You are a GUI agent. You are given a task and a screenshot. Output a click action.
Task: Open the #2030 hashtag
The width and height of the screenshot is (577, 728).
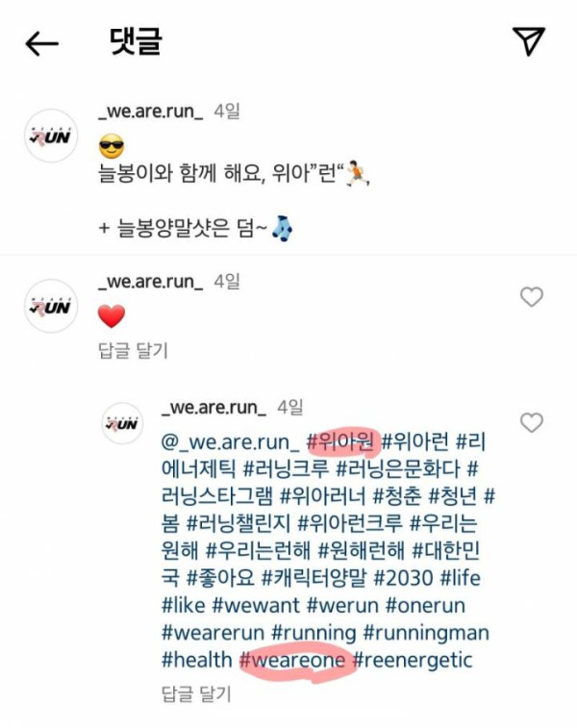[403, 578]
